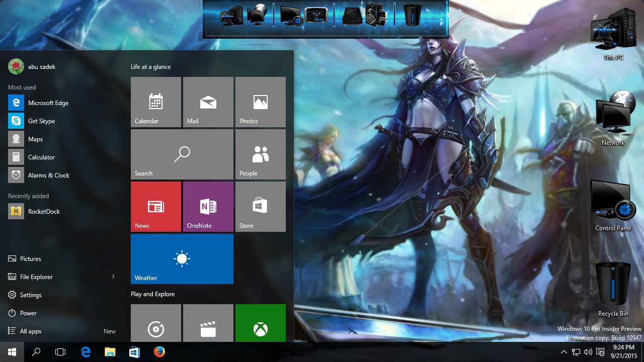Open the Groove Music disc tile

click(x=156, y=323)
